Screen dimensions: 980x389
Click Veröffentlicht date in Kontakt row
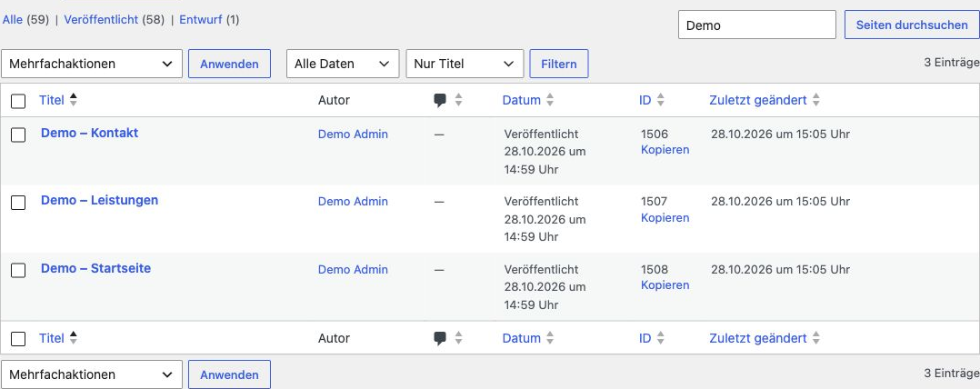tap(545, 152)
